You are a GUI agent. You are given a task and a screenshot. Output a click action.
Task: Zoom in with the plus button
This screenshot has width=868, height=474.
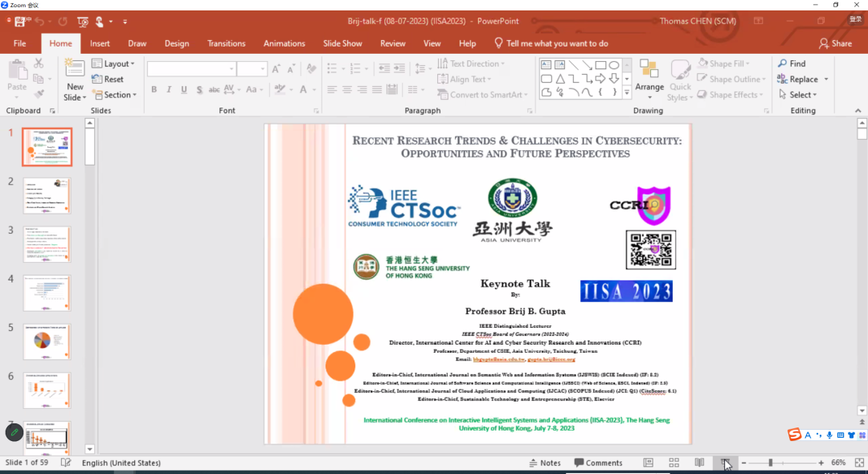821,463
